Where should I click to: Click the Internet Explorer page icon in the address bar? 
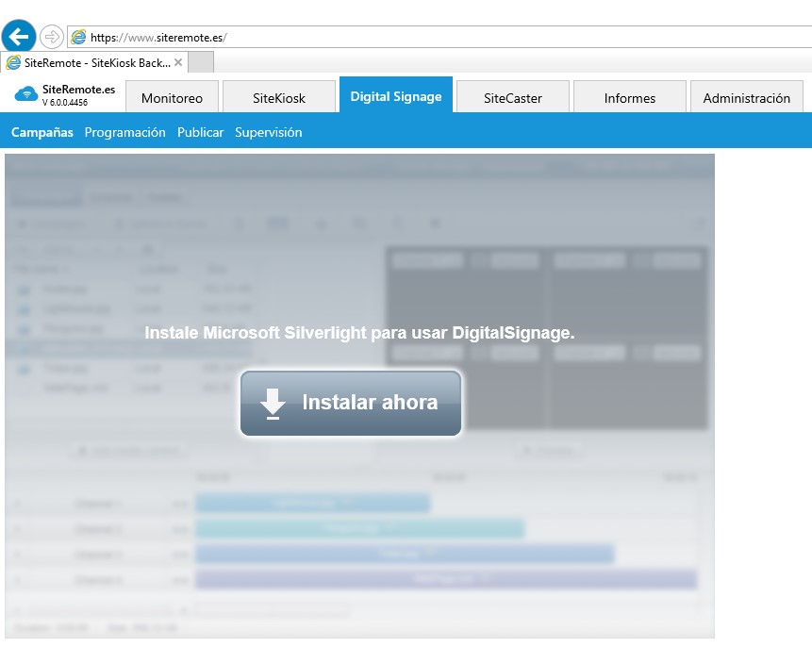(x=78, y=38)
